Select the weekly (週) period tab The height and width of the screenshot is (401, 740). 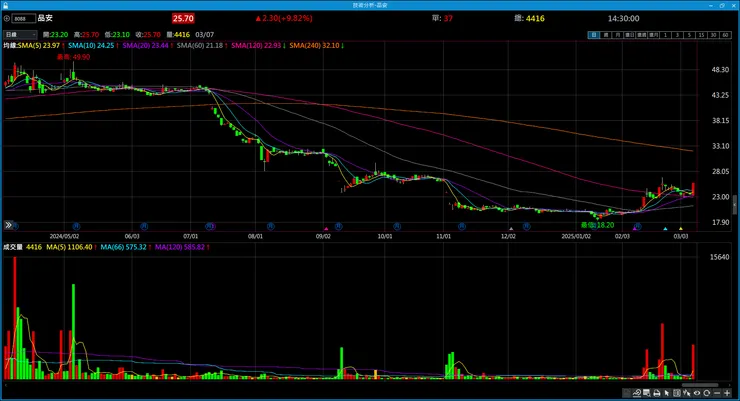[605, 35]
